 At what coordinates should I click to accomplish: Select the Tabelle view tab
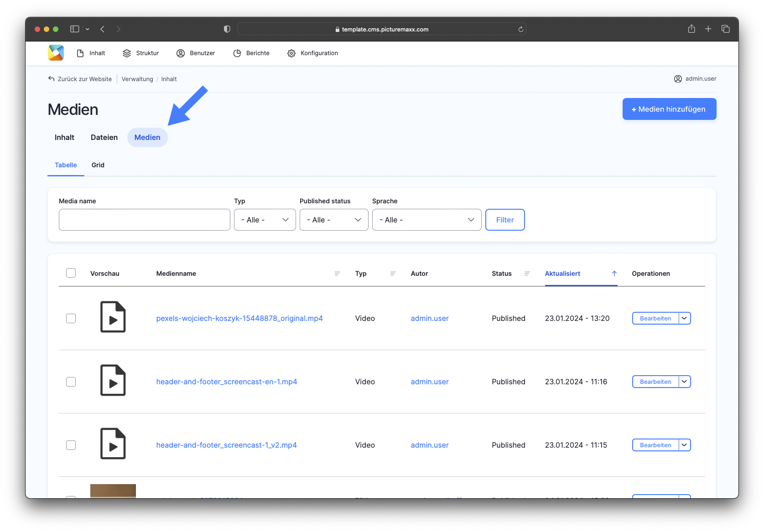click(66, 165)
